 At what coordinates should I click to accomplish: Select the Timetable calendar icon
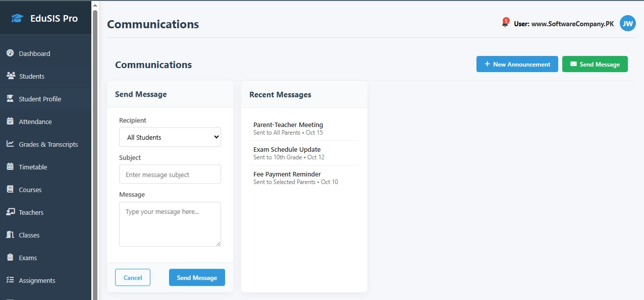tap(10, 166)
